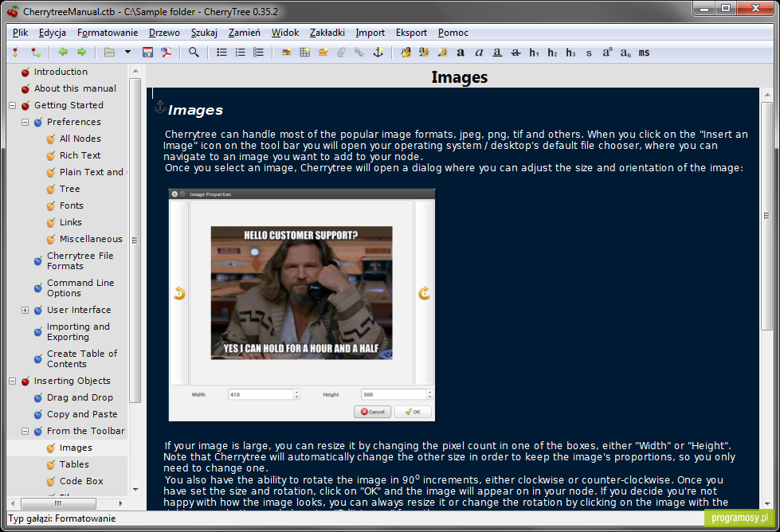The width and height of the screenshot is (780, 532).
Task: Click the document's vertical scrollbar thumb
Action: pos(766,215)
